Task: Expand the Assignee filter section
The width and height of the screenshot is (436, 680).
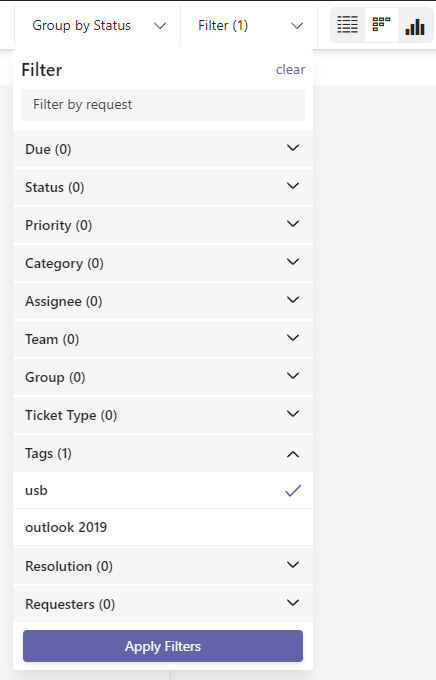Action: coord(163,301)
